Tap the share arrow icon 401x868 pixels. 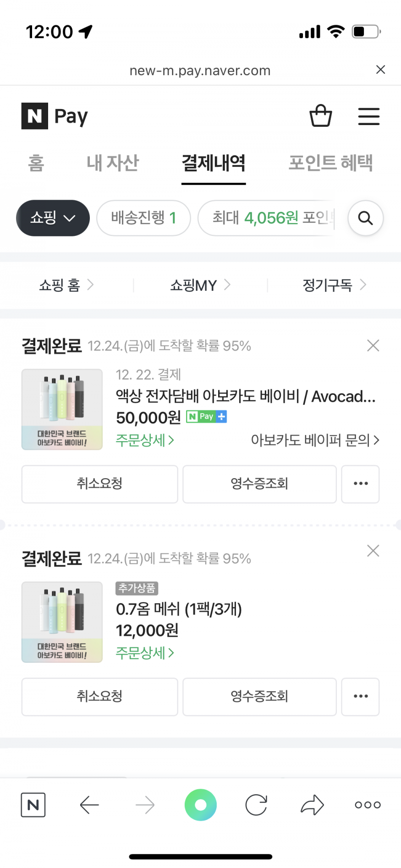(x=312, y=805)
